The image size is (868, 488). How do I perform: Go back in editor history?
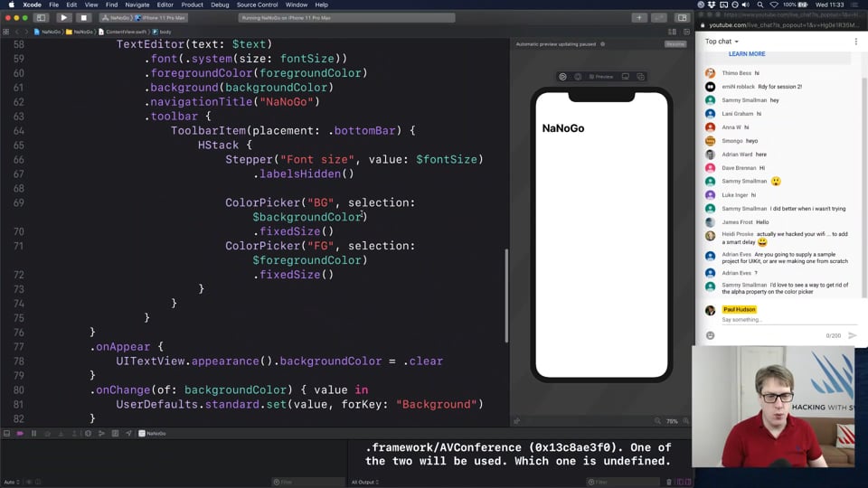click(17, 33)
